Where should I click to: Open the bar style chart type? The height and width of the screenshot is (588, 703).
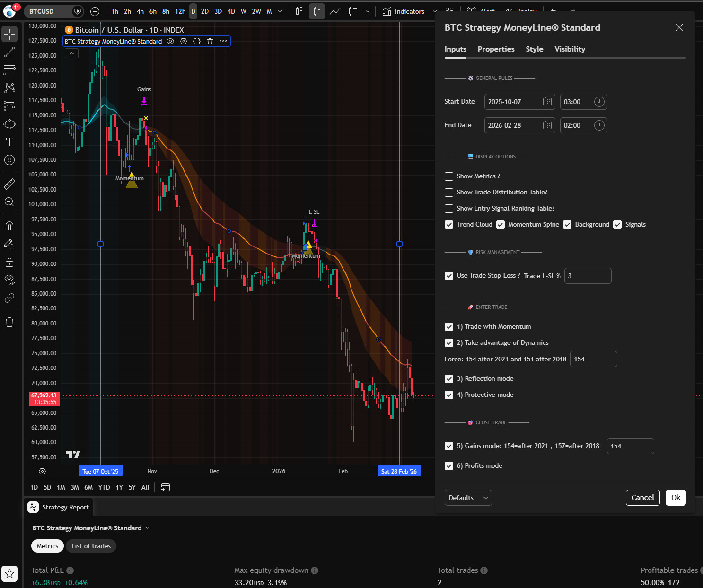point(299,11)
